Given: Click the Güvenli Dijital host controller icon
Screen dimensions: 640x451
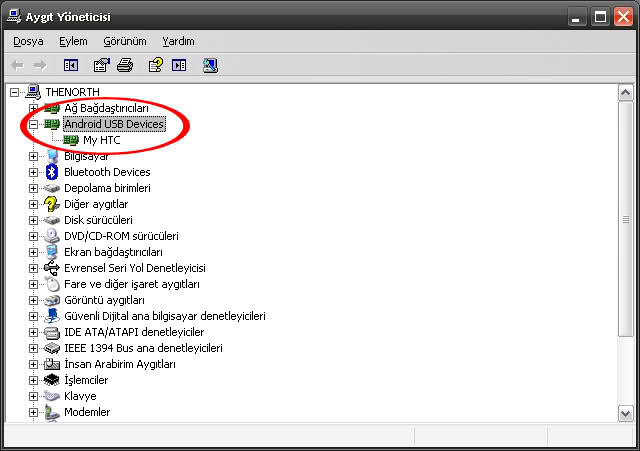Looking at the screenshot, I should pos(52,316).
